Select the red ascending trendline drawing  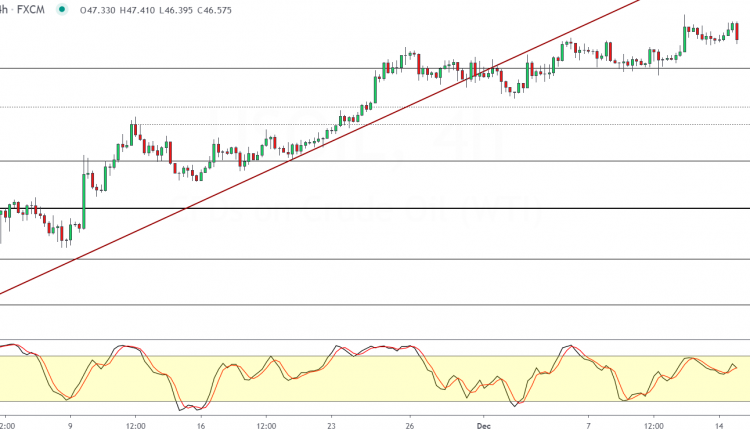click(320, 146)
